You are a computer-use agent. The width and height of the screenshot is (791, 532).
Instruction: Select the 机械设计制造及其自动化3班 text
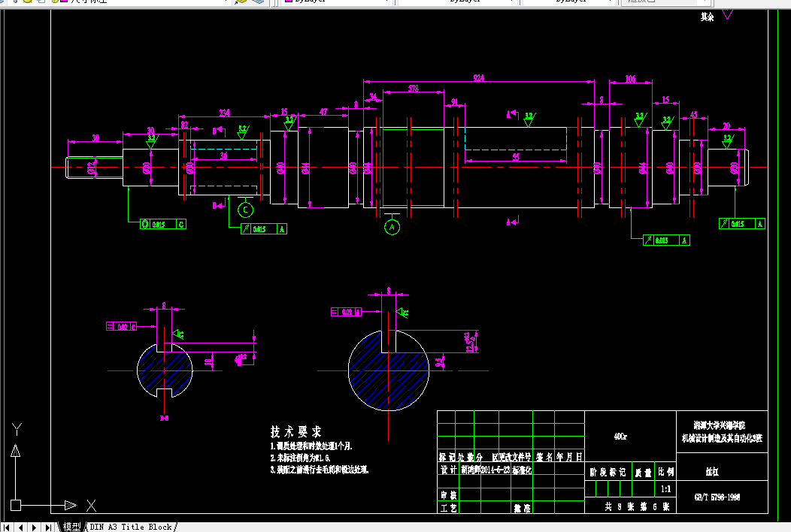[x=723, y=438]
